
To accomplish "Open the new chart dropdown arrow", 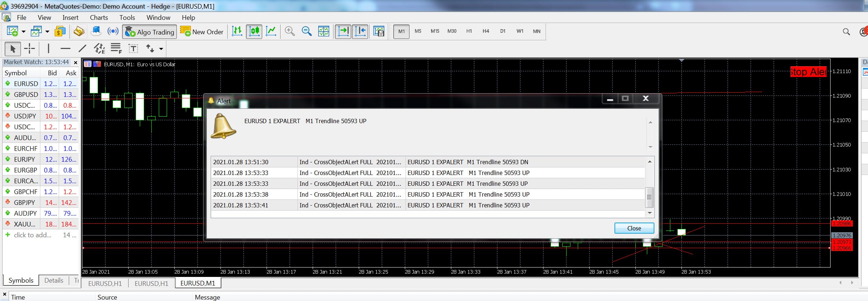I will (23, 32).
